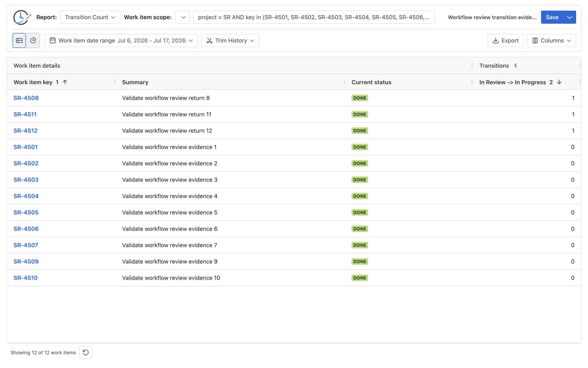
Task: Switch to pie chart view icon
Action: [33, 40]
